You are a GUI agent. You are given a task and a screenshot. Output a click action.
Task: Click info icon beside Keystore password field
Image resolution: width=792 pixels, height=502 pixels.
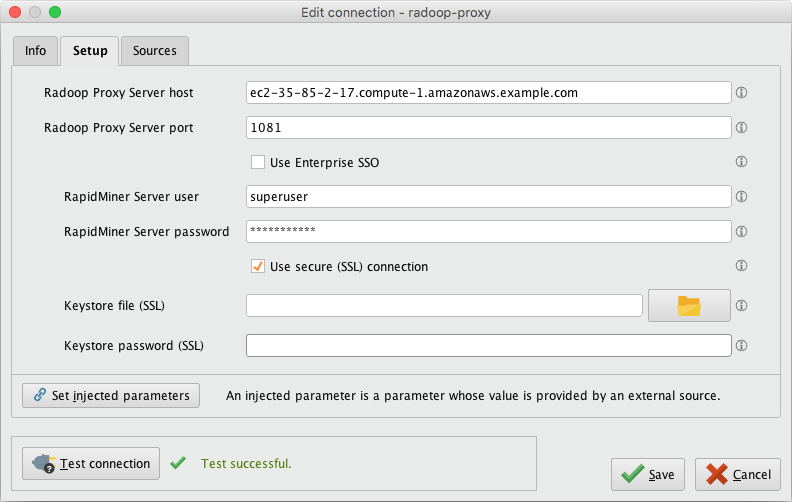742,345
